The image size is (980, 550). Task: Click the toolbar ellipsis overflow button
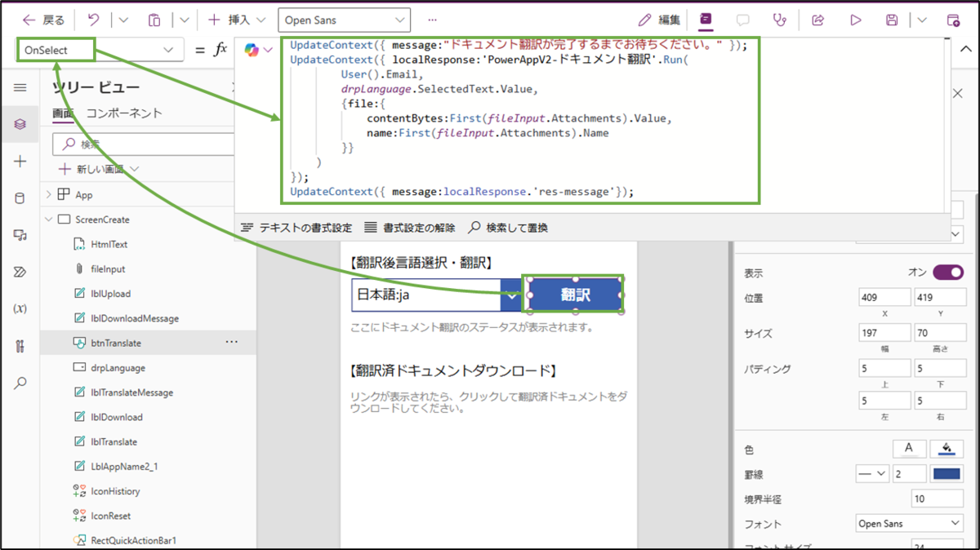432,20
